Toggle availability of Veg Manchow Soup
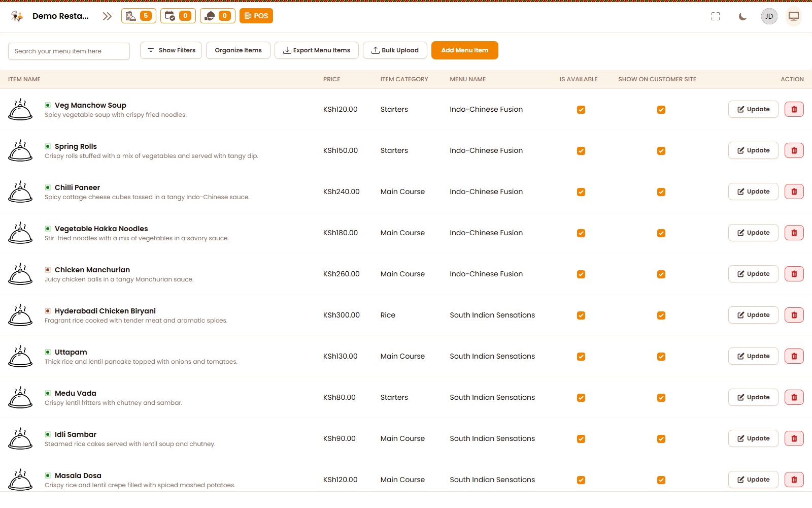 pyautogui.click(x=581, y=110)
